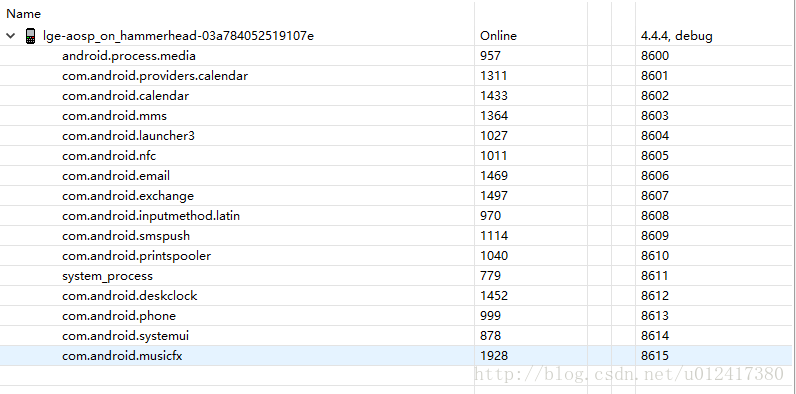
Task: Click PID value 1011
Action: click(x=493, y=156)
